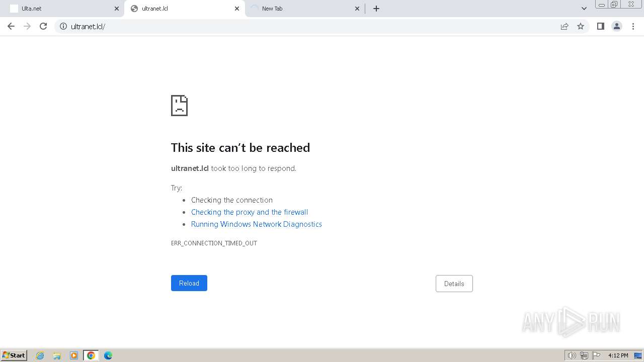Launch Internet Explorer from taskbar
This screenshot has height=362, width=644.
click(x=40, y=355)
